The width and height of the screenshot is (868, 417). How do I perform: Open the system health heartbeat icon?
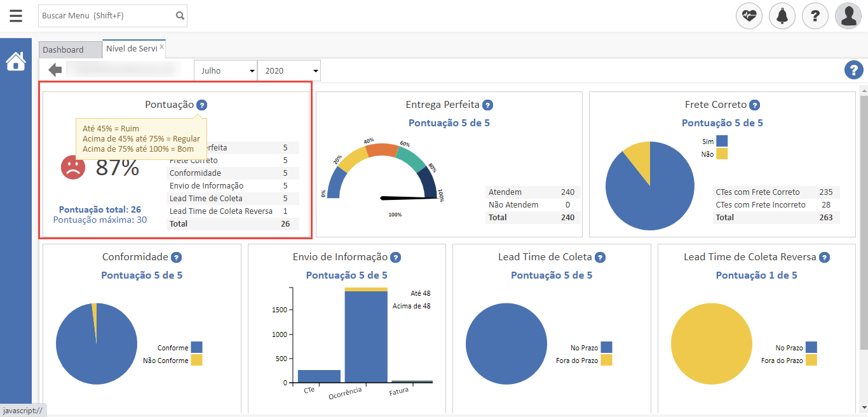(749, 16)
